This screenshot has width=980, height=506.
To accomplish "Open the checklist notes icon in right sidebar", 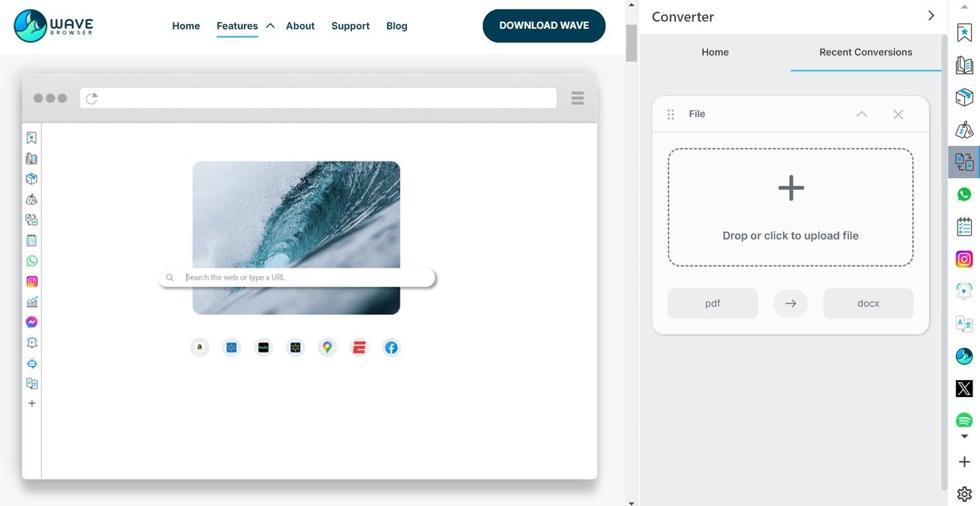I will tap(964, 227).
